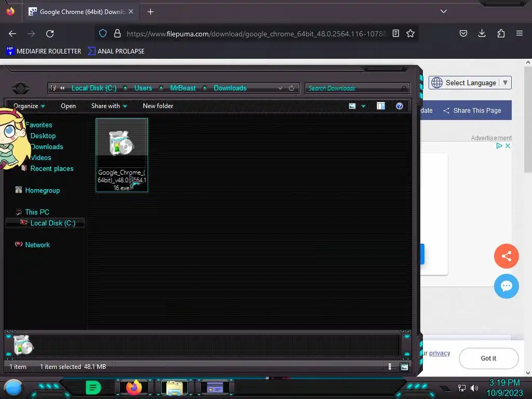
Task: Select the Google Chrome (64bit) Download tab
Action: tap(82, 12)
